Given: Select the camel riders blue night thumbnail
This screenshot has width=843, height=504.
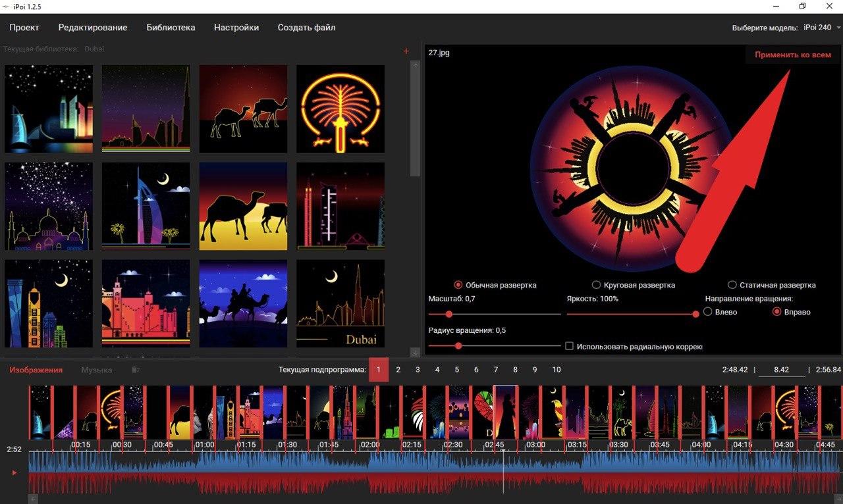Looking at the screenshot, I should (x=243, y=303).
